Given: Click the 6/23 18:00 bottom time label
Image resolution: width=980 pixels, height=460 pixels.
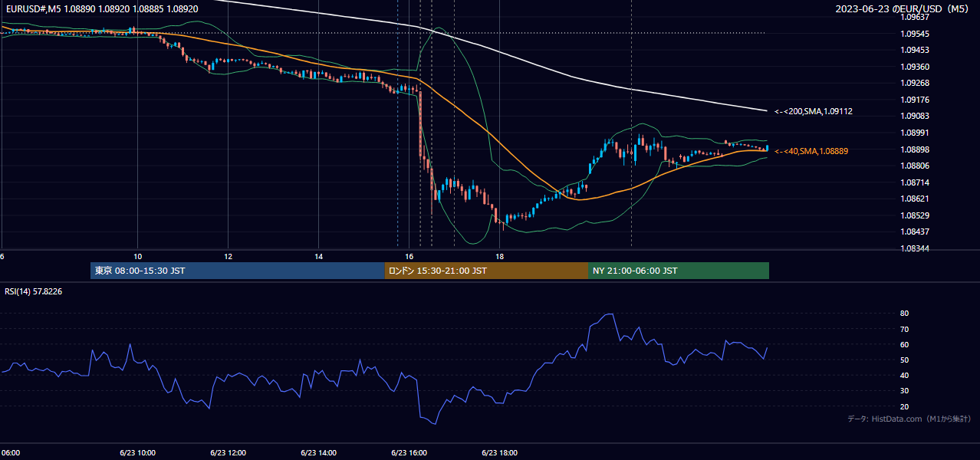Looking at the screenshot, I should pos(500,452).
